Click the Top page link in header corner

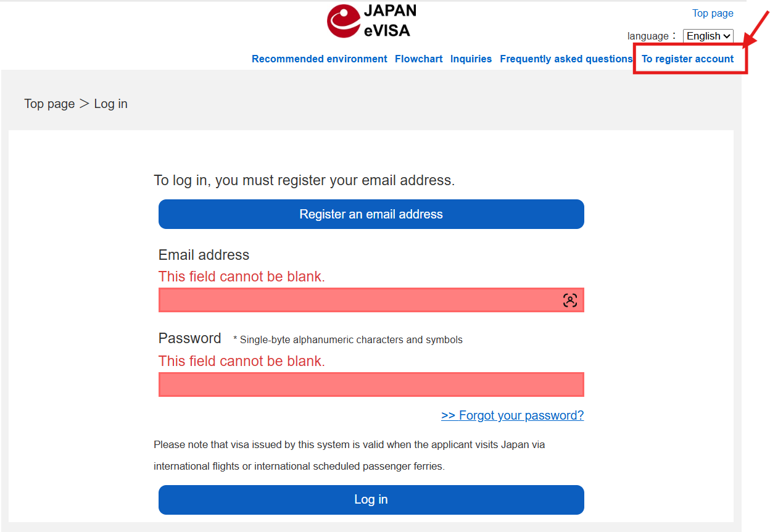[713, 13]
